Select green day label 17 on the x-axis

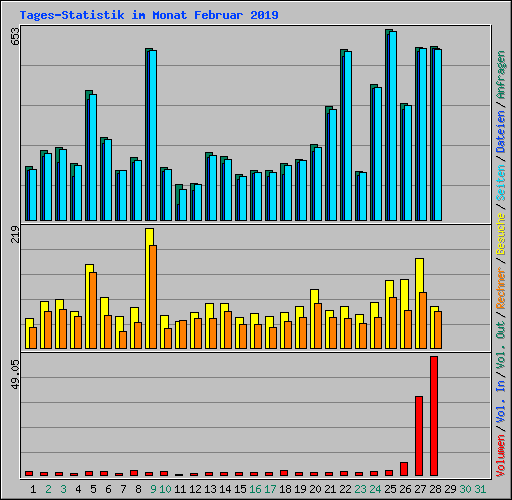(x=270, y=489)
